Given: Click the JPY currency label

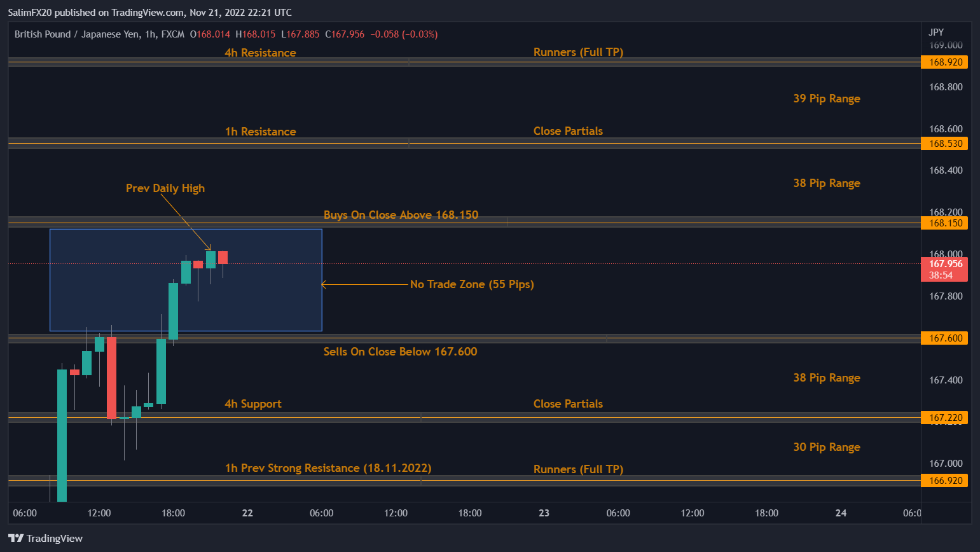Looking at the screenshot, I should [936, 32].
